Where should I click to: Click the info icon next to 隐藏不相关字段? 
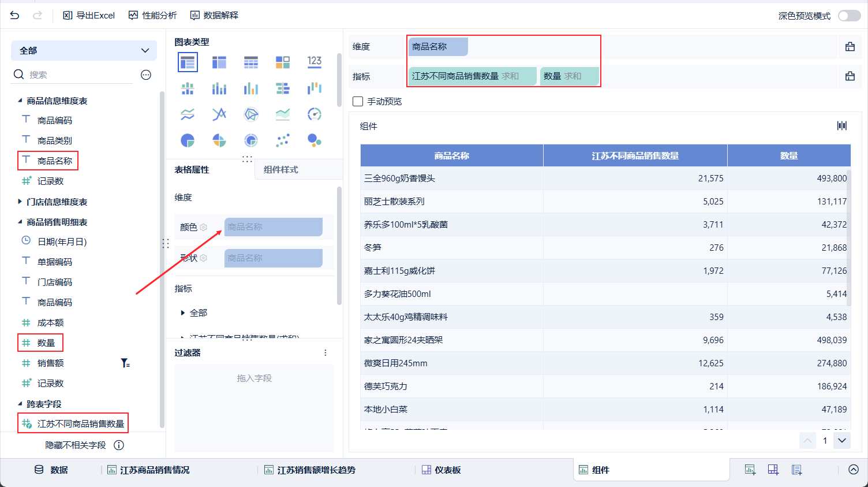pos(119,445)
